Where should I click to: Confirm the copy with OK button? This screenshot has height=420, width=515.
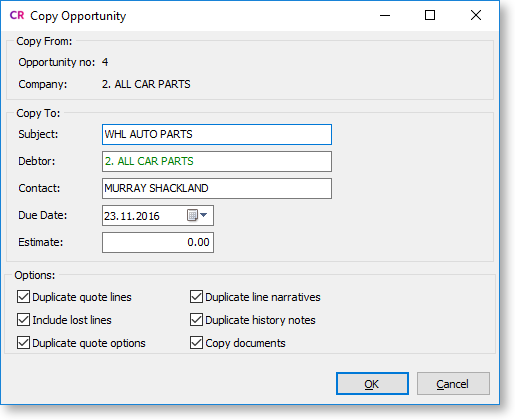pos(372,384)
